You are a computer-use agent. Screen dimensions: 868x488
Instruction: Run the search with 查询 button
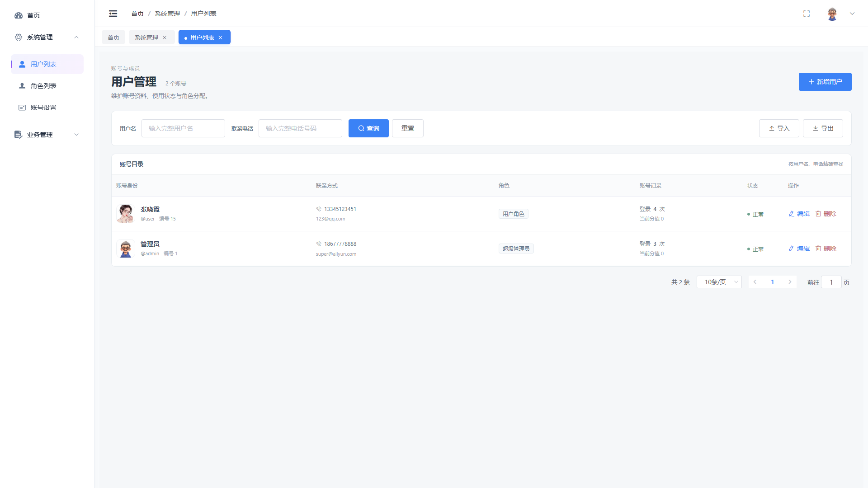368,128
